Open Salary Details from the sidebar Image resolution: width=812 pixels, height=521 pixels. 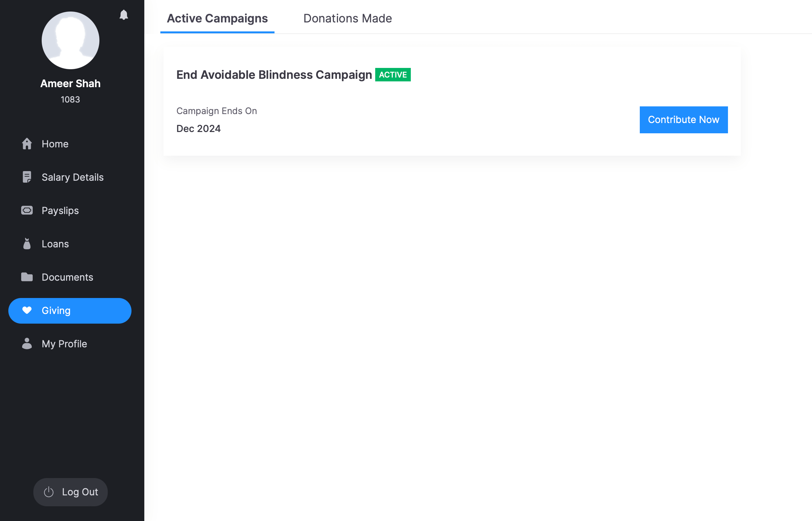72,177
